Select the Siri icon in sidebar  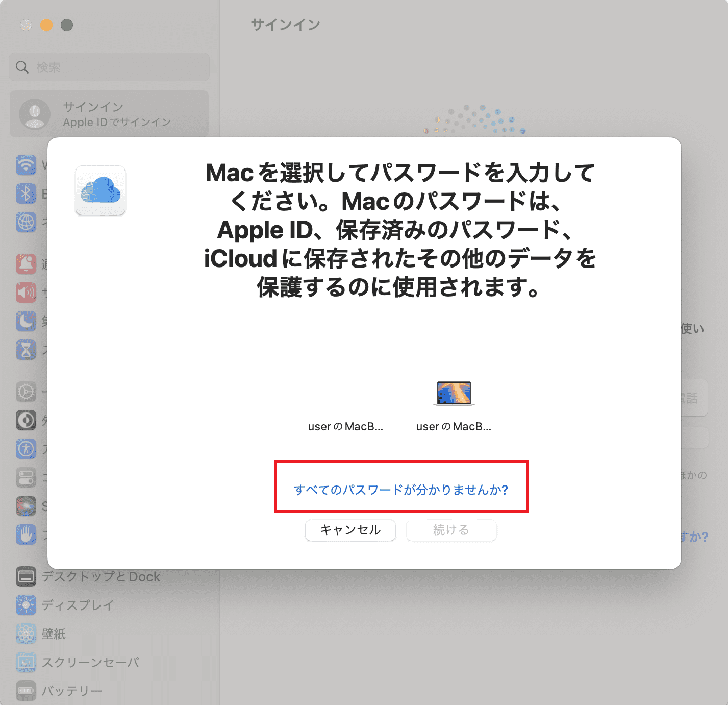pos(26,506)
